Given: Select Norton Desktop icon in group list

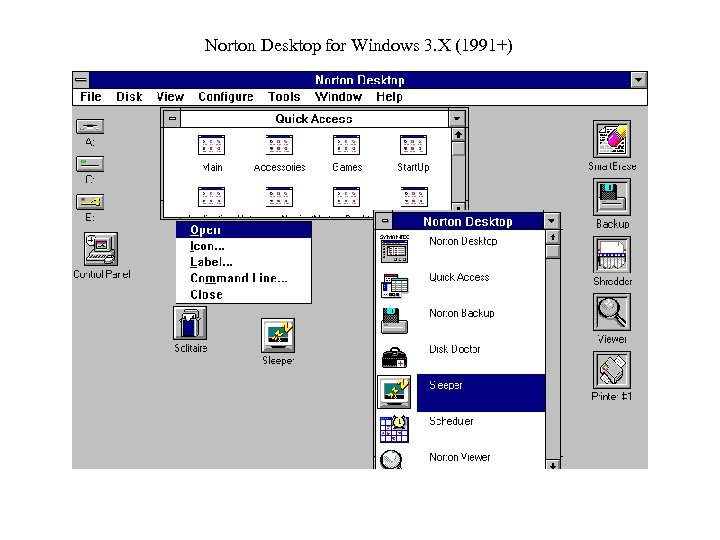Looking at the screenshot, I should [x=394, y=248].
